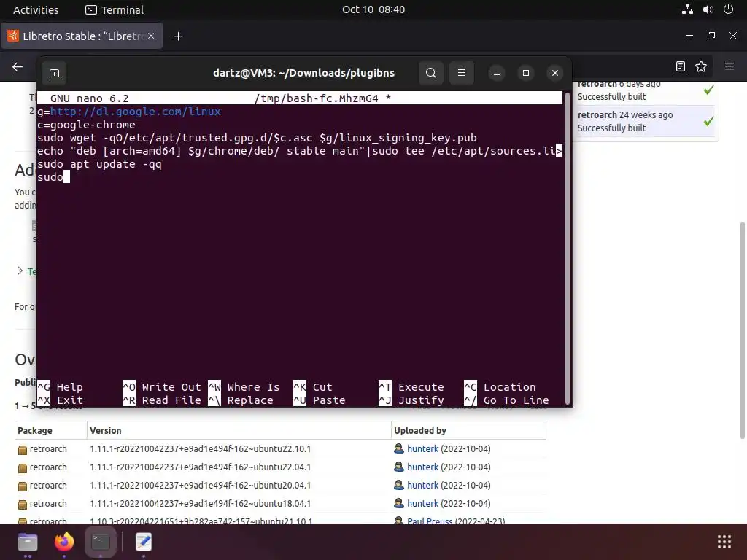Bookmark this page with star icon

tap(701, 66)
